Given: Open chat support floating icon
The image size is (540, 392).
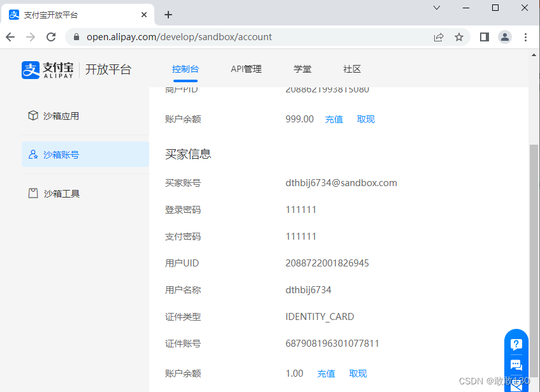Looking at the screenshot, I should (x=516, y=365).
